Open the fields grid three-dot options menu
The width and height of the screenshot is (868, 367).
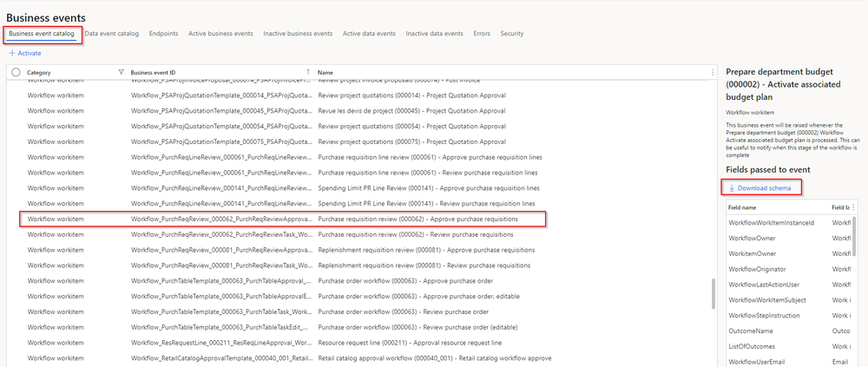(x=853, y=207)
